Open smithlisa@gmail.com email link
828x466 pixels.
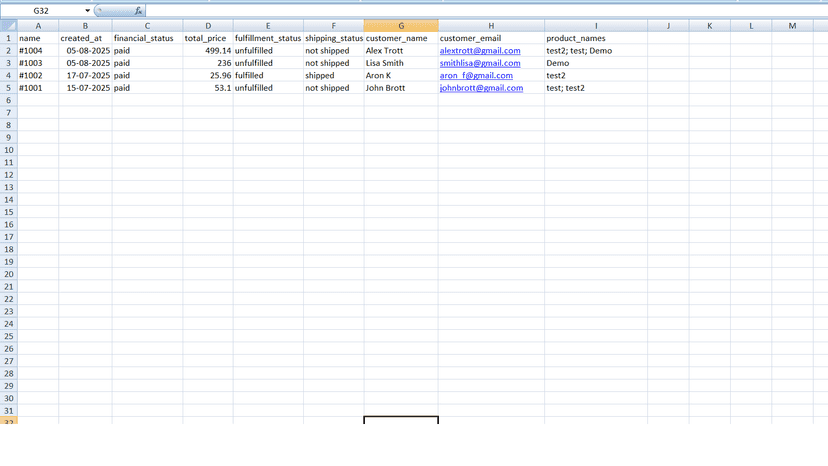pos(480,63)
